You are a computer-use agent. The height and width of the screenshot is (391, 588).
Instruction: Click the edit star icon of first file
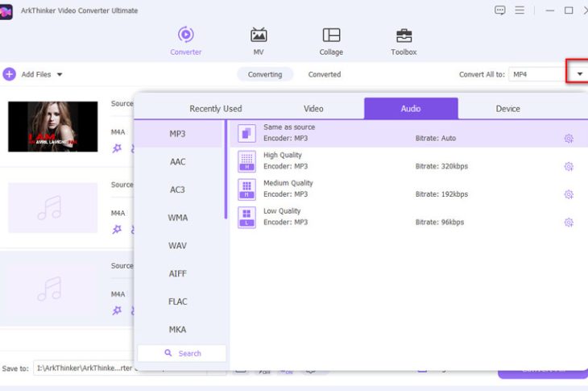pyautogui.click(x=117, y=148)
